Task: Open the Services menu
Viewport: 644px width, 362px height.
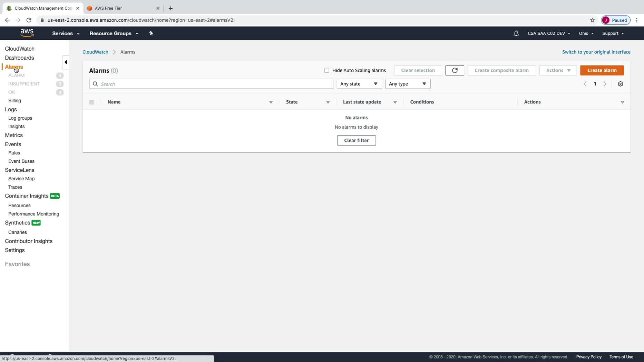Action: (x=66, y=33)
